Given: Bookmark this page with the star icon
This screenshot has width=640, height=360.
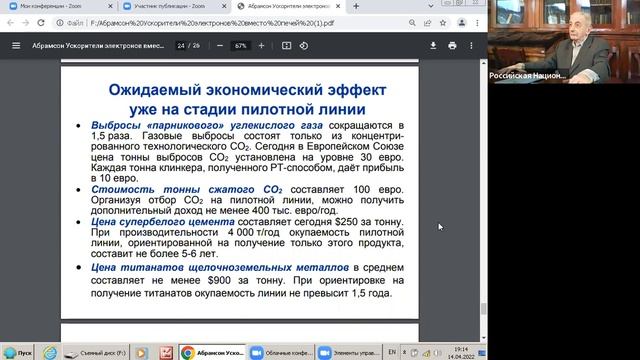Looking at the screenshot, I should coord(443,23).
